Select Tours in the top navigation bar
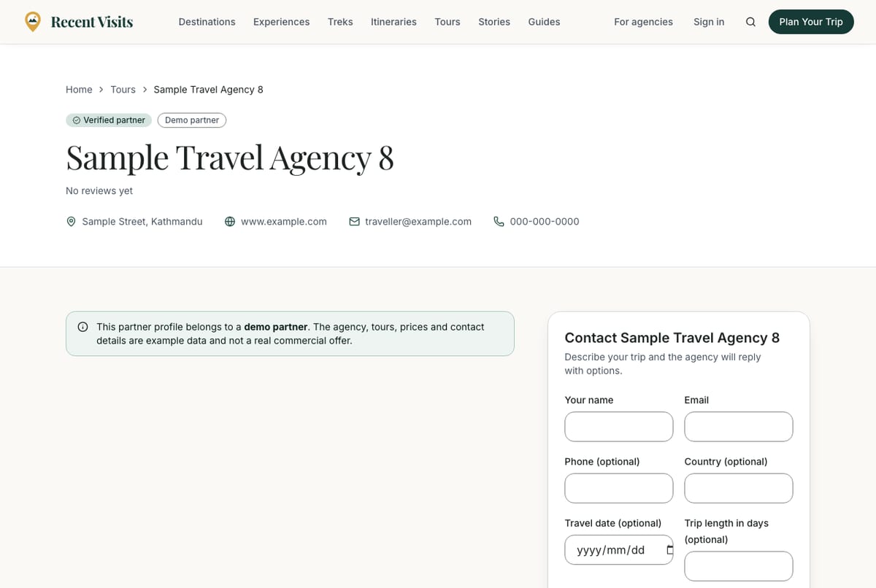This screenshot has width=876, height=588. 447,22
